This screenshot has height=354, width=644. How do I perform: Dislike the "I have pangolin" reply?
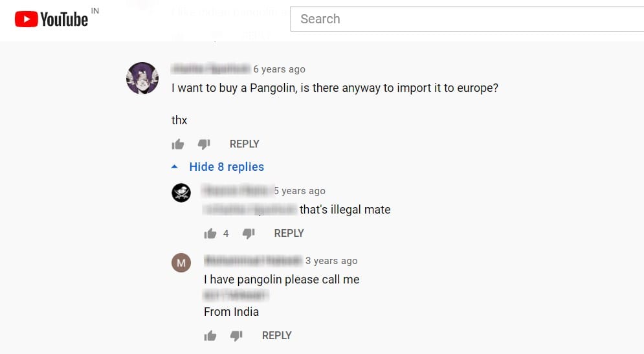[236, 336]
